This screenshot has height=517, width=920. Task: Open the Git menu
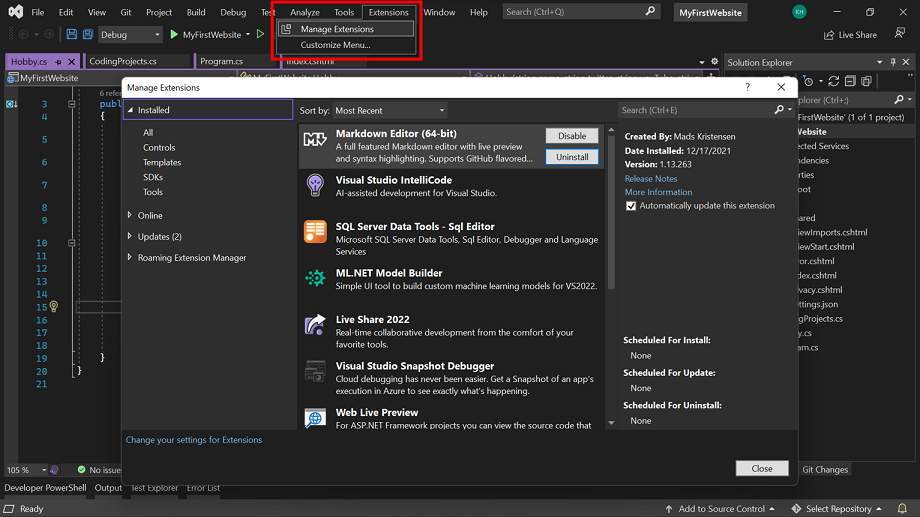coord(126,12)
